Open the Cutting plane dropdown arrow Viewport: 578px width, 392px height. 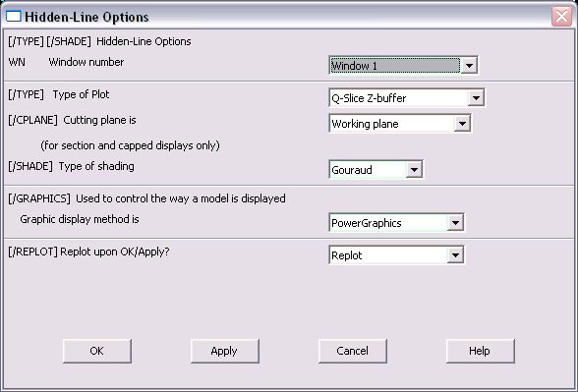tap(462, 124)
